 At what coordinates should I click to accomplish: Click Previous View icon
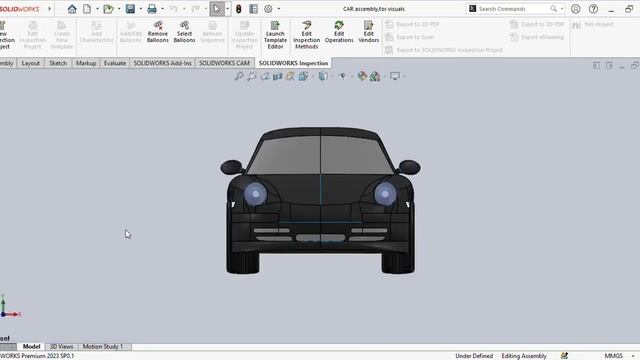(x=265, y=76)
